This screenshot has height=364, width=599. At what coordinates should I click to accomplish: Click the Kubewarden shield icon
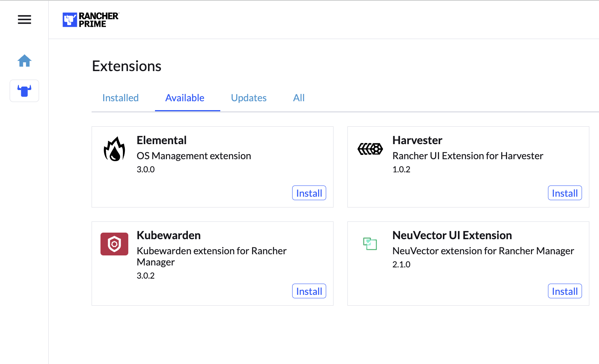pos(114,244)
